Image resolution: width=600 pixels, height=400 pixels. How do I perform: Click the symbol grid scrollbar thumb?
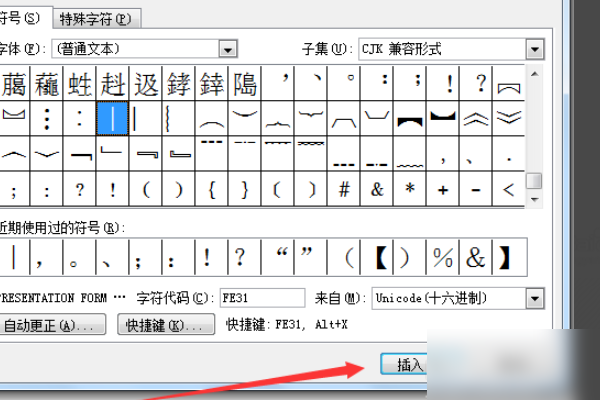tap(534, 181)
